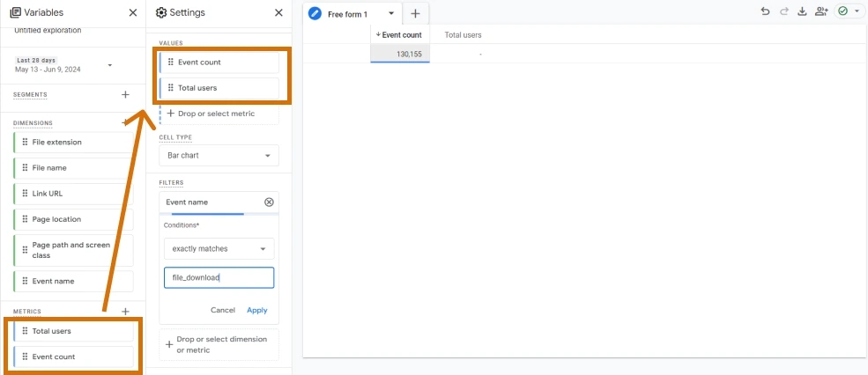868x375 pixels.
Task: Add a new exploration tab
Action: click(x=416, y=13)
